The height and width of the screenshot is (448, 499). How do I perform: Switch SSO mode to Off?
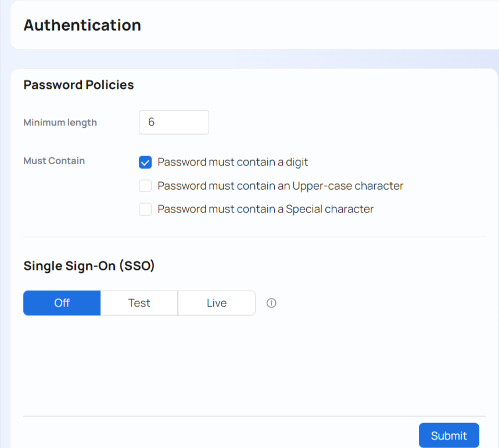(62, 303)
